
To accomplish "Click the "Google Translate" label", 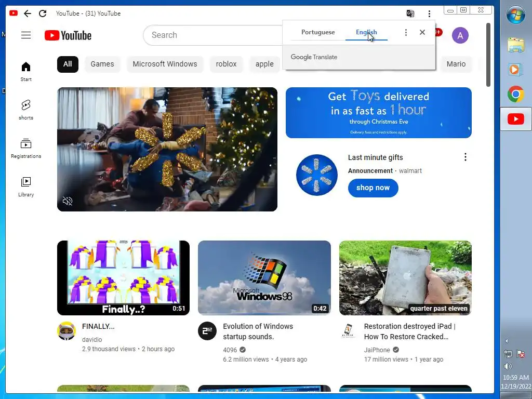I will pyautogui.click(x=314, y=57).
